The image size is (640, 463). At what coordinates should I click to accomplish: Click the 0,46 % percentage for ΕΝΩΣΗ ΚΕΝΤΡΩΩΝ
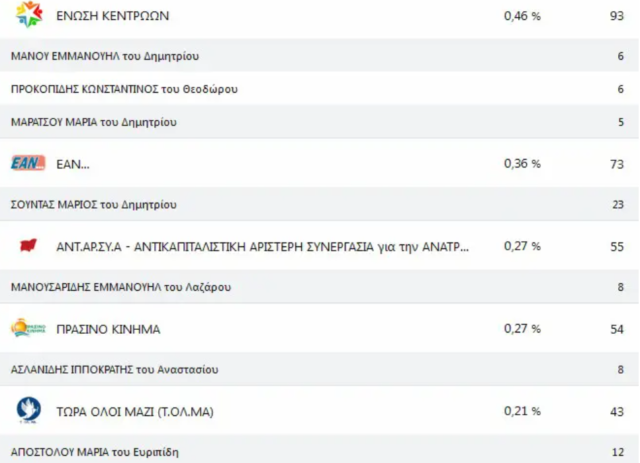coord(522,16)
